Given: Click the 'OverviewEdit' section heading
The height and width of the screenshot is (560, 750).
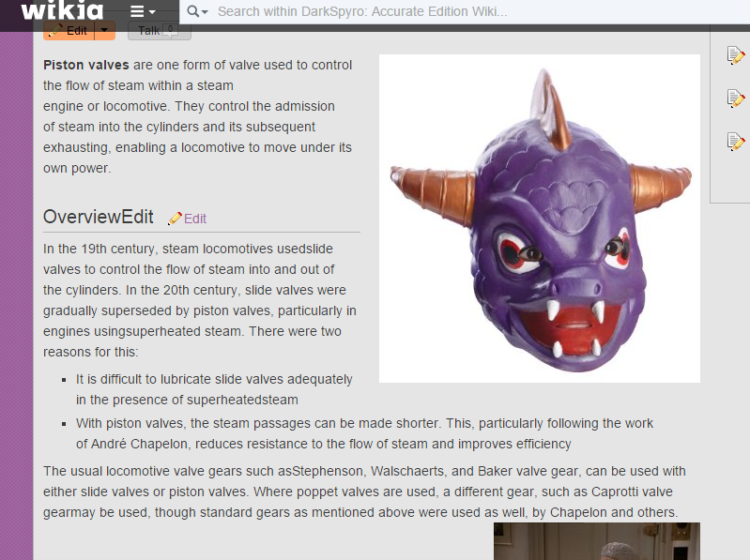Looking at the screenshot, I should point(98,217).
